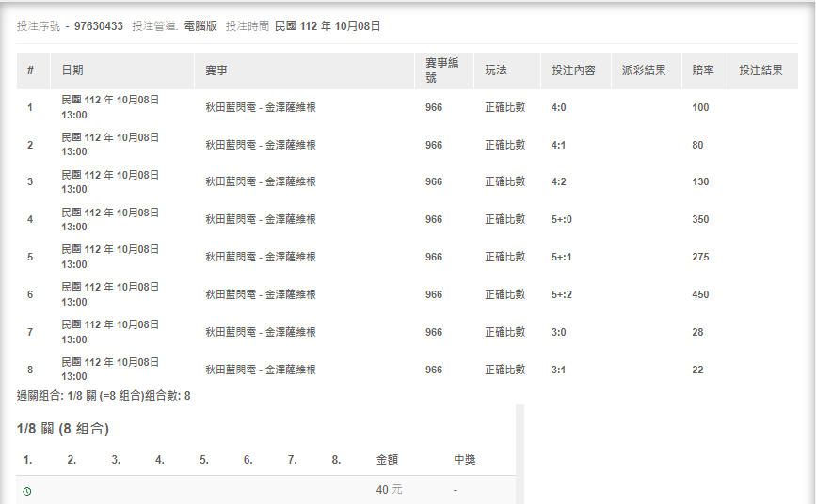
Task: Select the 5+:0 bet content cell
Action: point(562,219)
